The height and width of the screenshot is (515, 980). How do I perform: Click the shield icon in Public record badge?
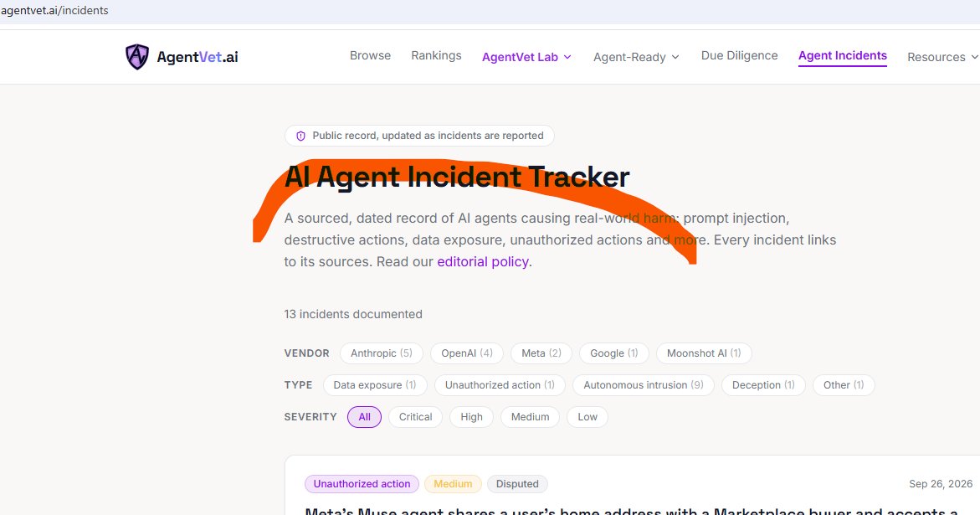click(300, 136)
